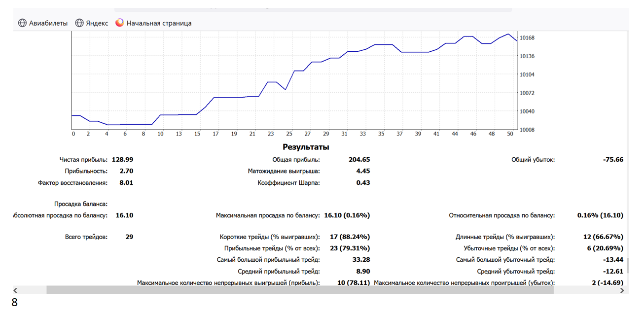Click the chart y-axis label 10008
The width and height of the screenshot is (644, 312).
coord(527,130)
